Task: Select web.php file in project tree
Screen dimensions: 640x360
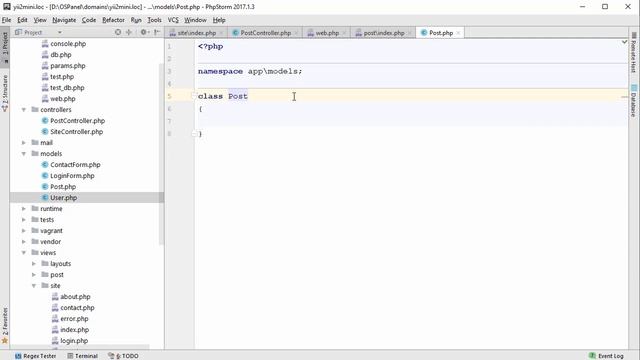Action: pyautogui.click(x=63, y=99)
